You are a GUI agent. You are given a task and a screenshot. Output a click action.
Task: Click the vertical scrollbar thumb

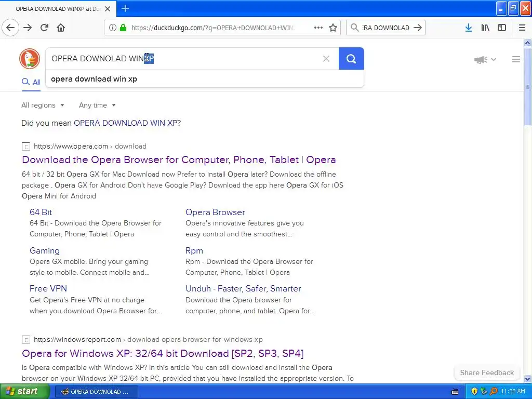(528, 87)
